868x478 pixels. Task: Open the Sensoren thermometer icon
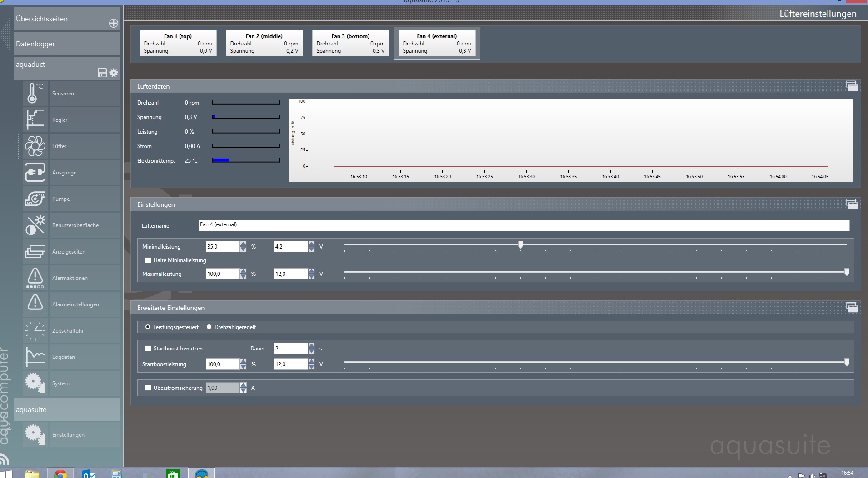(x=35, y=93)
